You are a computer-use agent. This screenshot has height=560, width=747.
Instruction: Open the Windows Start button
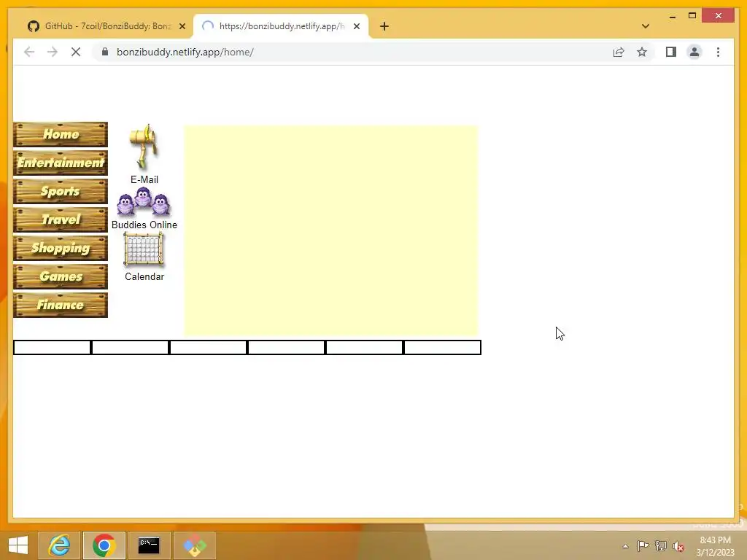18,545
